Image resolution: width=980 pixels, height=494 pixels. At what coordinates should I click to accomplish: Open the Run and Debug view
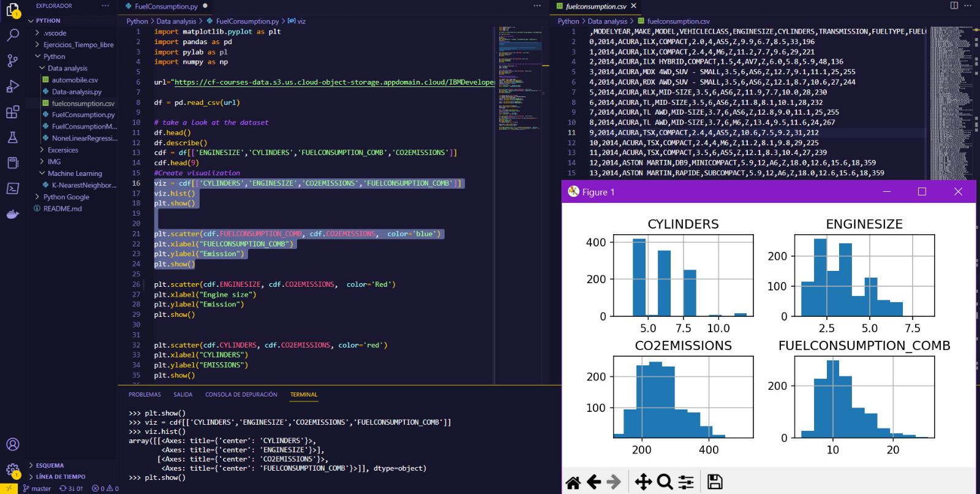coord(12,86)
